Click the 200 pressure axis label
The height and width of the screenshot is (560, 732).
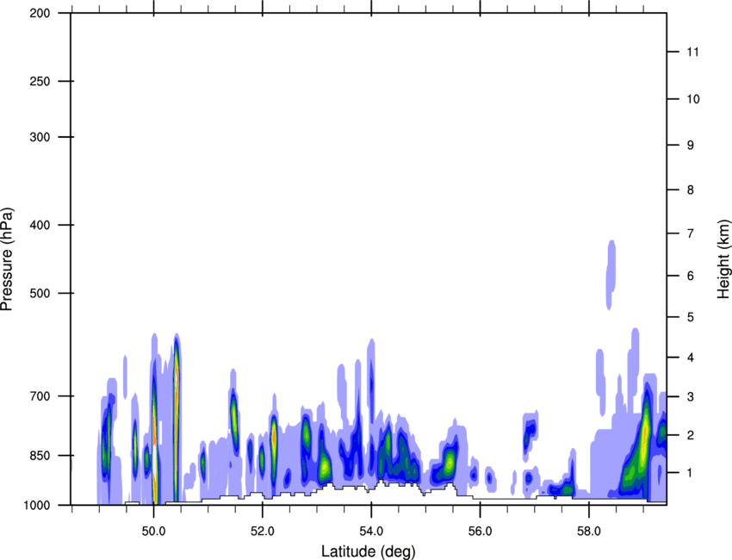pos(40,14)
